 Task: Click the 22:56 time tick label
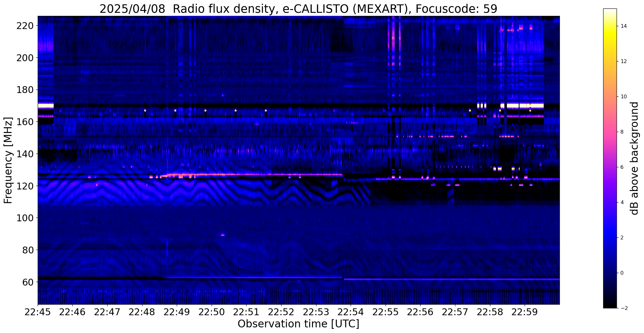[x=421, y=312]
